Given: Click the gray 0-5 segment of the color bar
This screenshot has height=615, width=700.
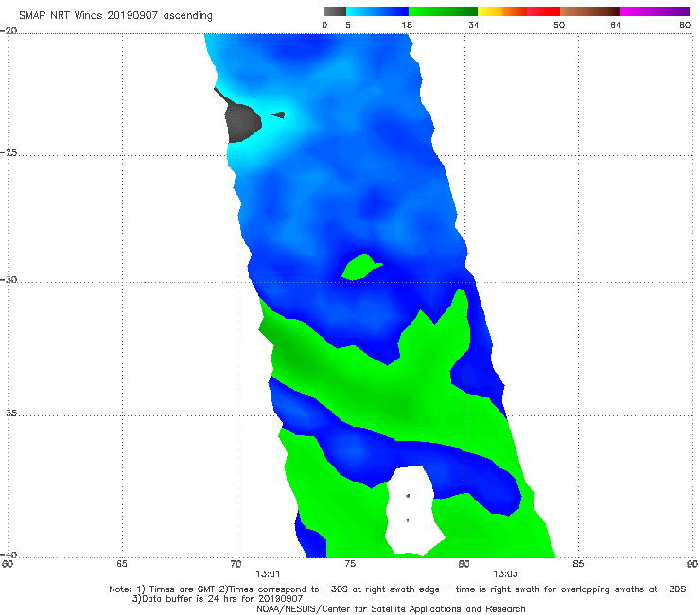Looking at the screenshot, I should click(x=335, y=11).
